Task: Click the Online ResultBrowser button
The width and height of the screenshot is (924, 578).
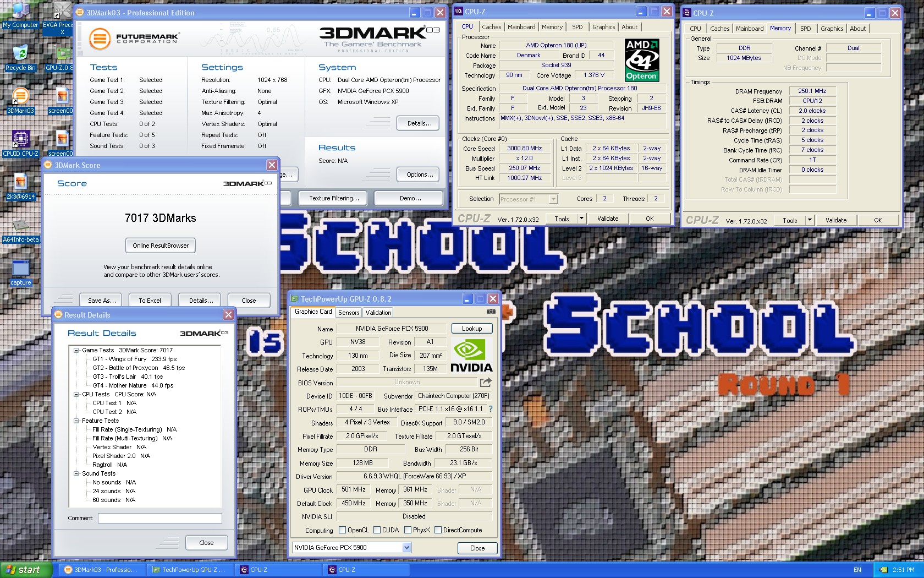Action: [161, 246]
